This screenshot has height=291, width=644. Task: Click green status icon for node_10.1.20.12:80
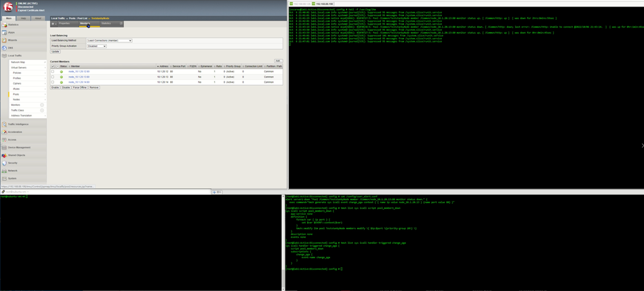[x=62, y=72]
